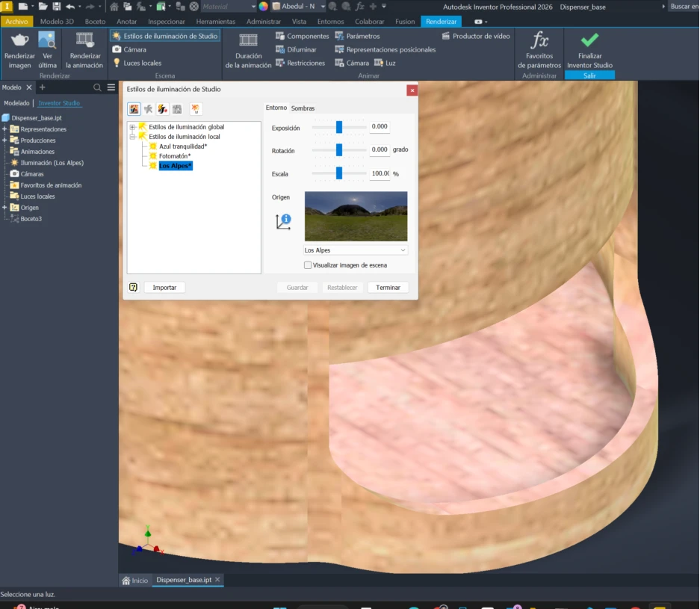
Task: Select Fotomatón lighting style
Action: click(x=175, y=156)
